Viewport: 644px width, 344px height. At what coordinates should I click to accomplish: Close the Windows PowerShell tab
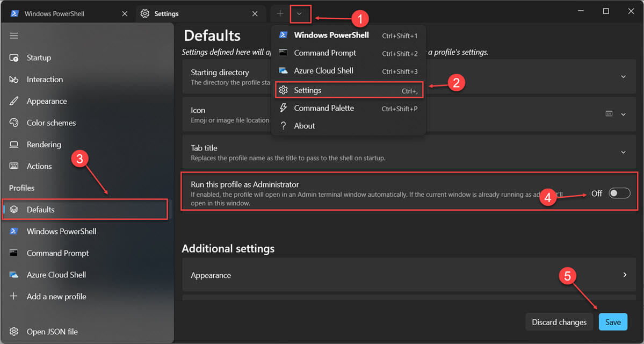tap(125, 13)
